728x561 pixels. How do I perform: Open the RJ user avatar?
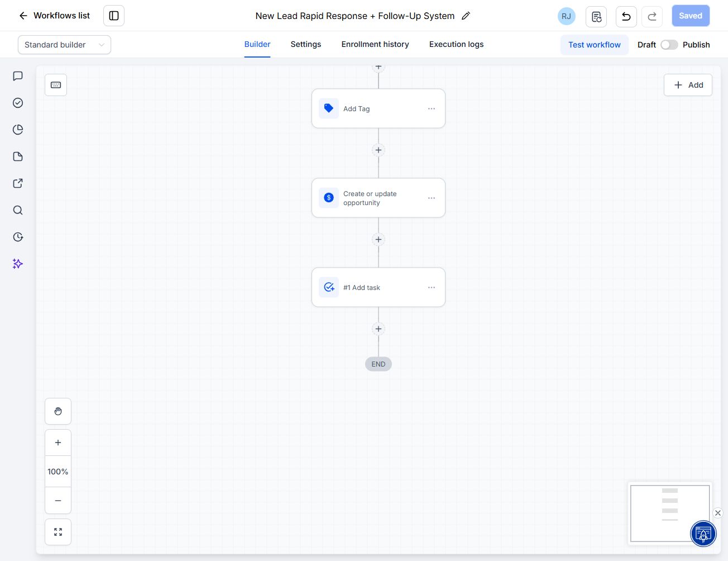[x=566, y=16]
